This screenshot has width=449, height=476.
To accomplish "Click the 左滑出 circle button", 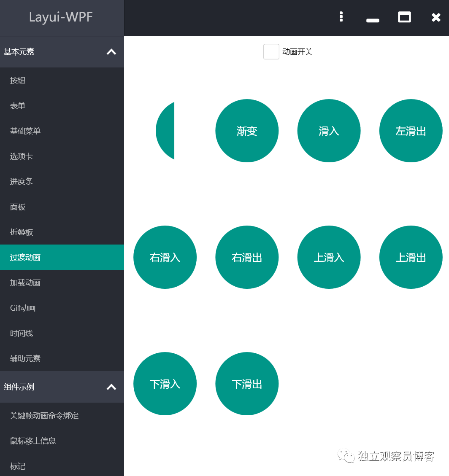I will pos(411,131).
